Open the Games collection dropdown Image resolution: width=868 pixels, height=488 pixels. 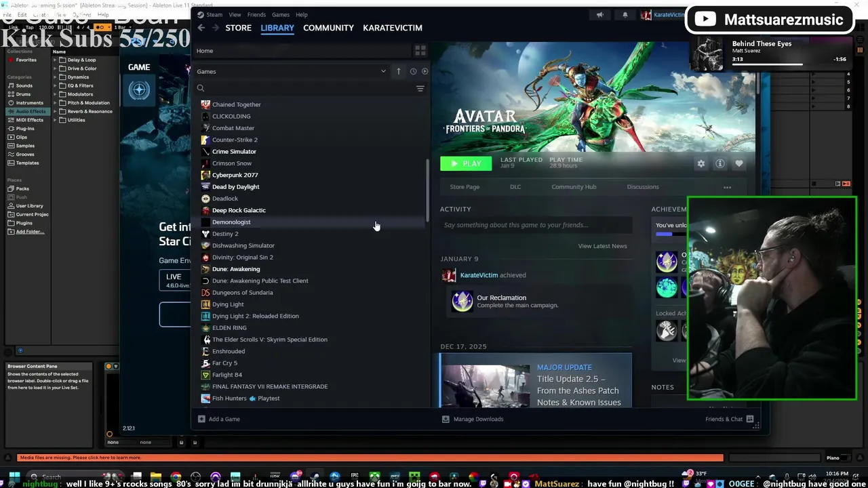tap(383, 71)
